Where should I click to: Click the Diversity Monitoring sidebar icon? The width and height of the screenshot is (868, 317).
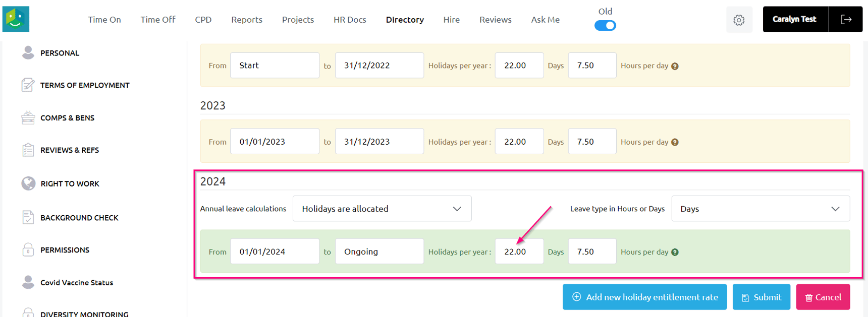coord(28,312)
